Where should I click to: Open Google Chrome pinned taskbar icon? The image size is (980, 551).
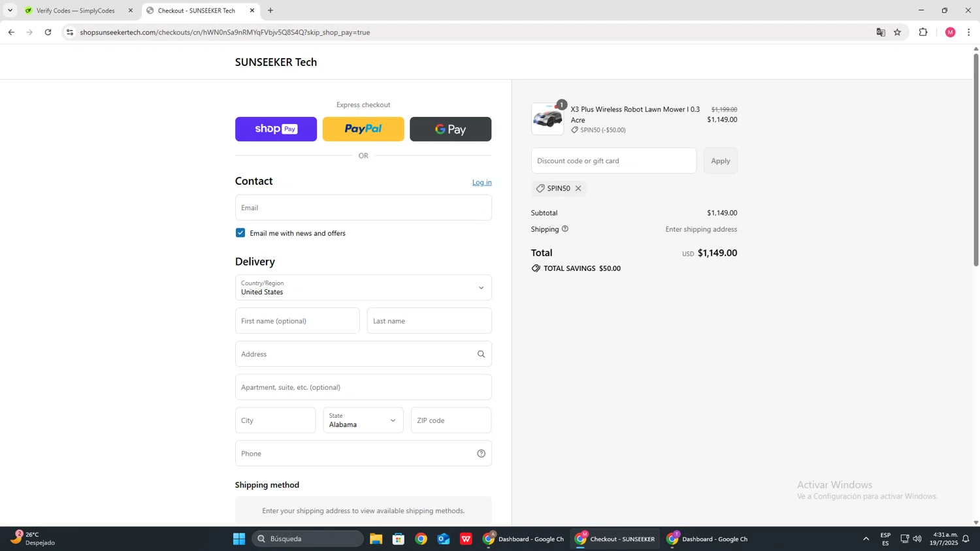pos(421,539)
